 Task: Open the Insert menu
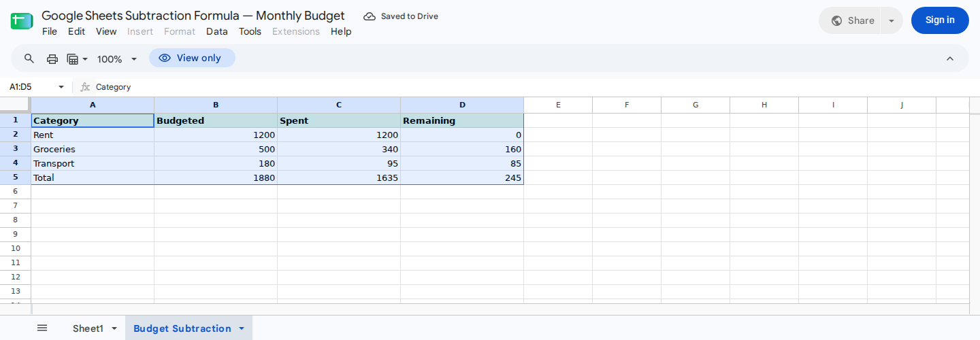click(x=140, y=31)
